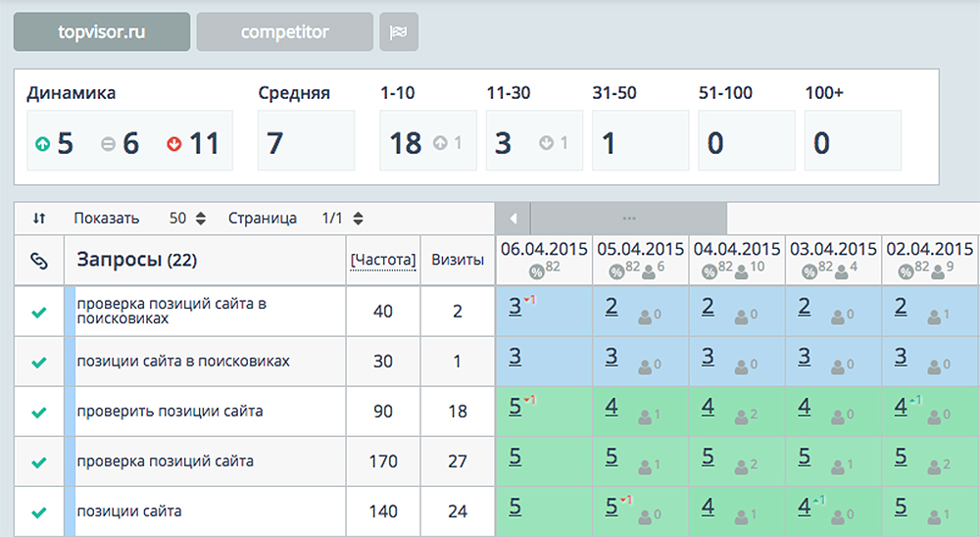Click the horizontal date scrollbar thumb

[628, 218]
